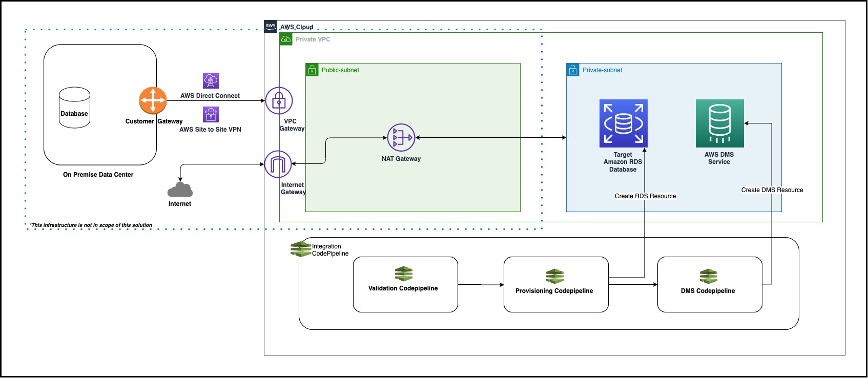
Task: Click the 'Internet' label under the cloud
Action: [x=180, y=204]
